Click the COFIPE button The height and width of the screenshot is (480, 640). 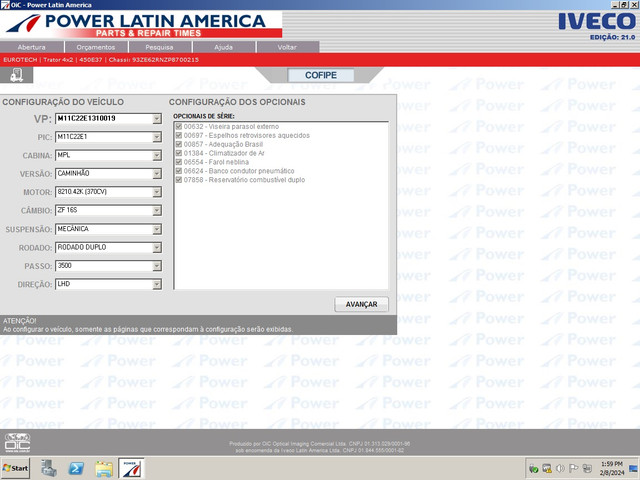(321, 76)
